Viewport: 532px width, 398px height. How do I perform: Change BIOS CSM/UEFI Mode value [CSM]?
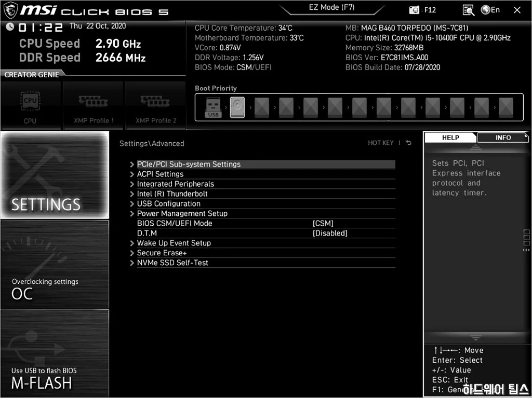[323, 224]
